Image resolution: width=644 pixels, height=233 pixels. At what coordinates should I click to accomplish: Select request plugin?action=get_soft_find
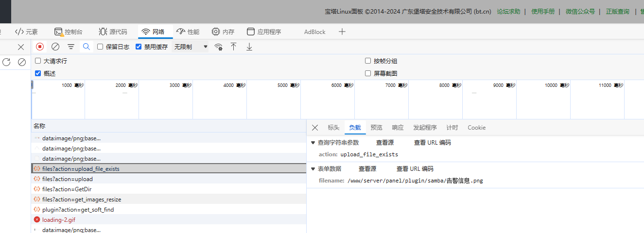pyautogui.click(x=169, y=209)
